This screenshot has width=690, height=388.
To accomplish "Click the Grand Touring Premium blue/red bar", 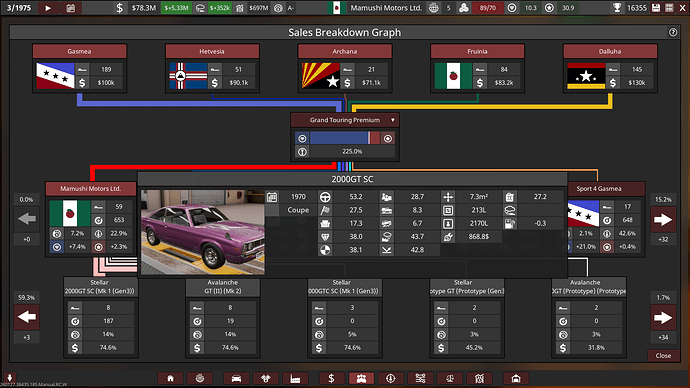I will tap(345, 138).
